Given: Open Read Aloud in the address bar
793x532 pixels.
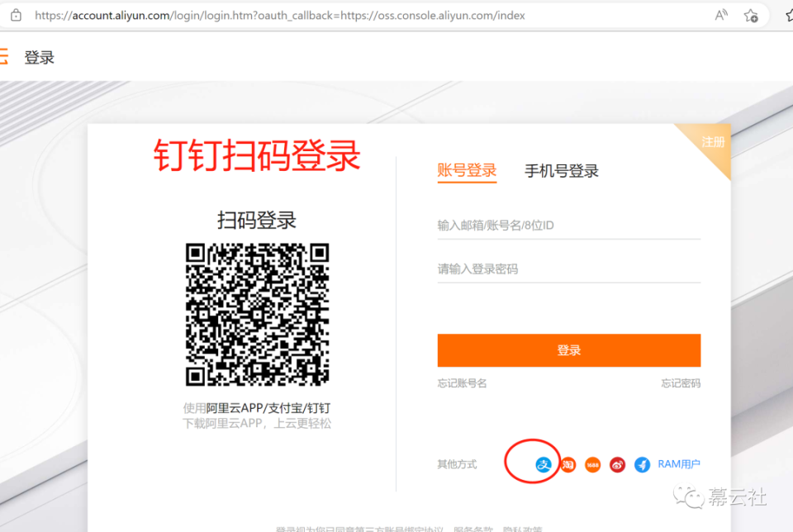Looking at the screenshot, I should tap(720, 15).
